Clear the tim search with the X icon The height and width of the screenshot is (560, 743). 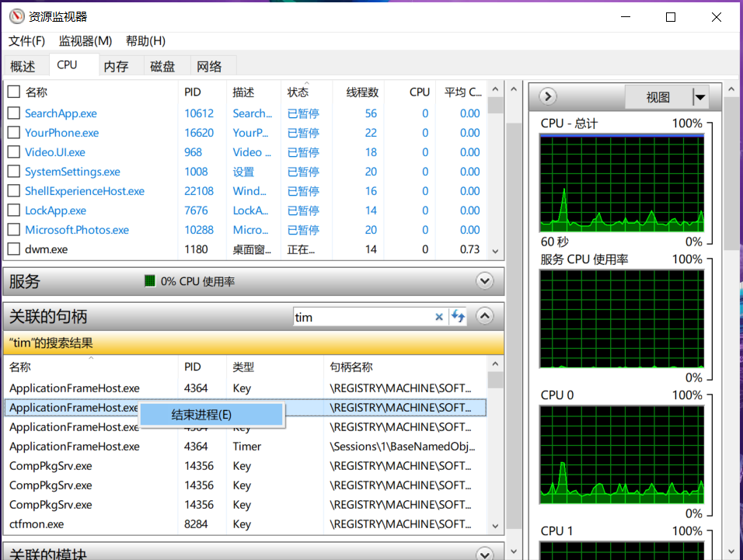pyautogui.click(x=439, y=317)
